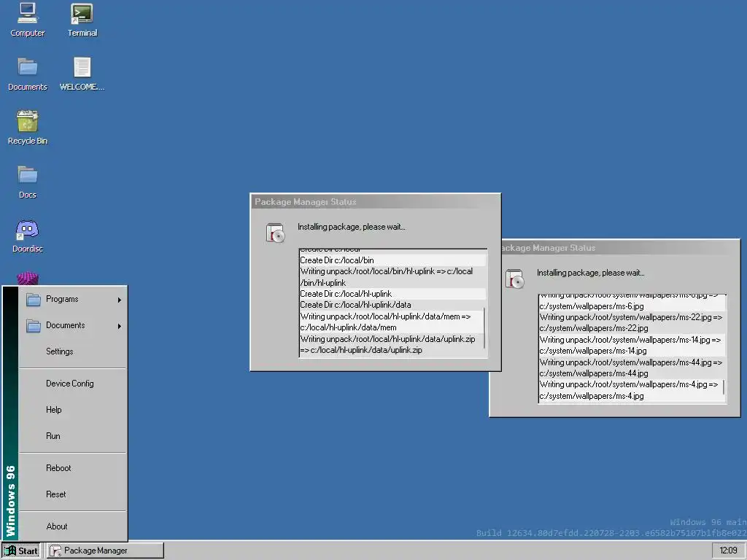Screen dimensions: 747x560
Task: Choose Settings from the Start menu
Action: pos(73,351)
